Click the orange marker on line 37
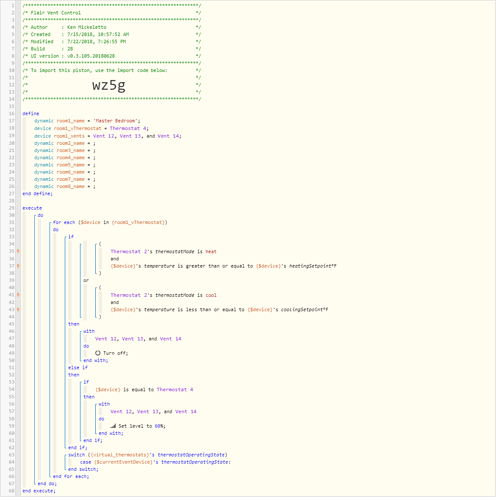498x500 pixels. (x=18, y=267)
